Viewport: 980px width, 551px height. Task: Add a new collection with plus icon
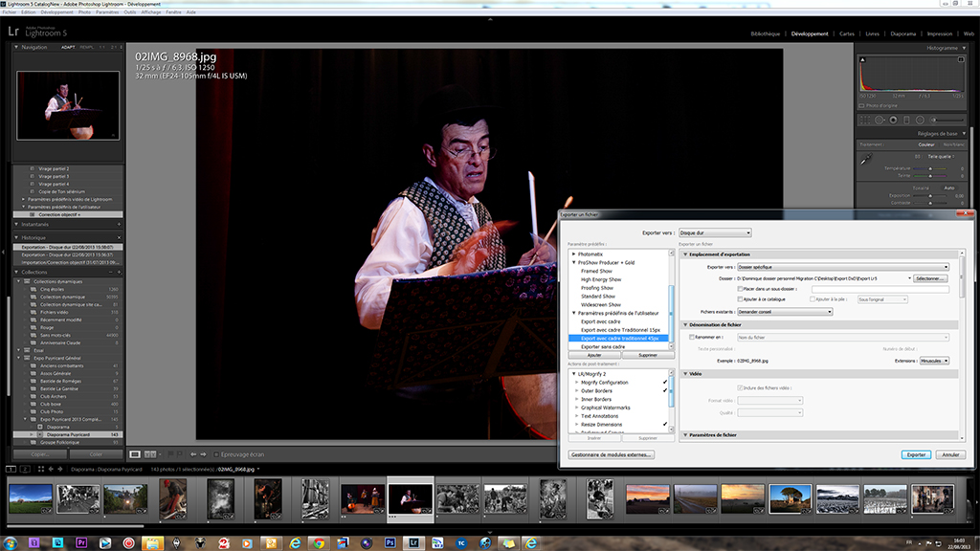(119, 273)
